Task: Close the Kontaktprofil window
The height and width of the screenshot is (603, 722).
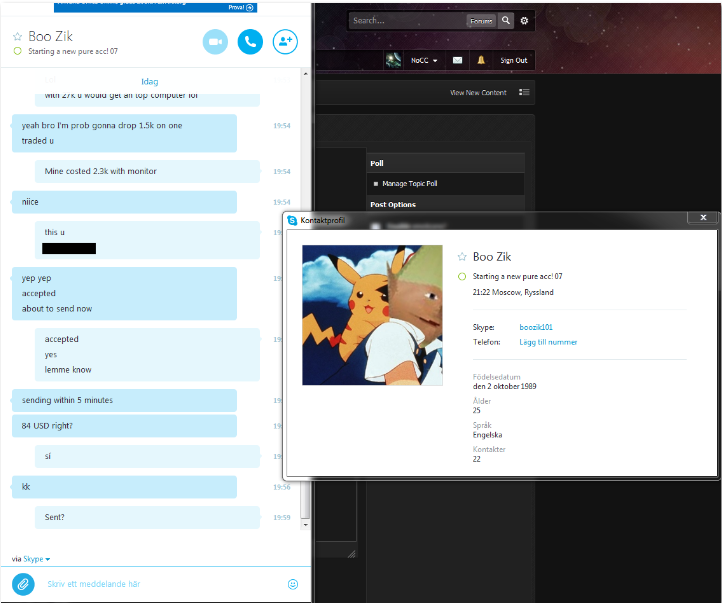Action: pos(703,217)
